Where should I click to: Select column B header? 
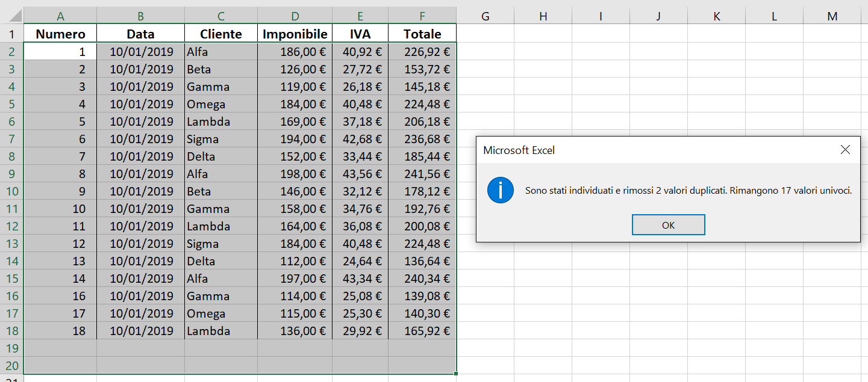140,16
